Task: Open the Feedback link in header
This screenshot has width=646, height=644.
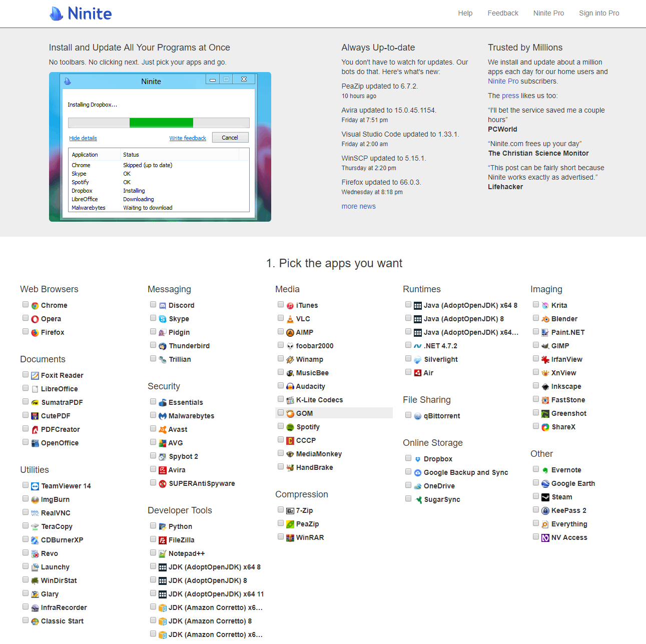Action: click(x=503, y=14)
